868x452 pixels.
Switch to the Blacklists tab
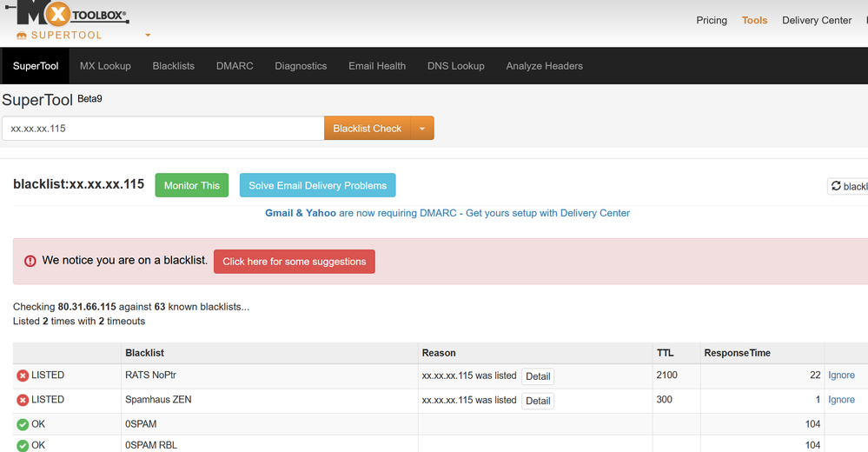(173, 66)
